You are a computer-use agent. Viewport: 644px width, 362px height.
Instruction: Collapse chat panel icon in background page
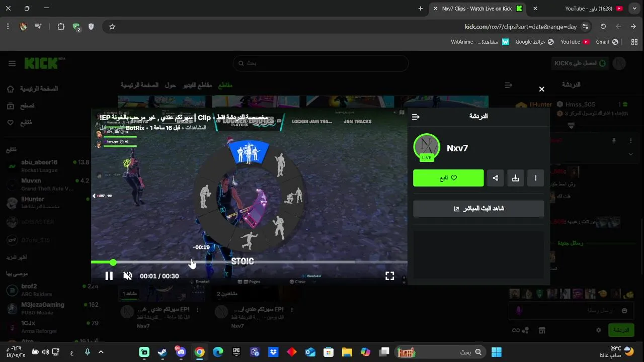[x=508, y=85]
